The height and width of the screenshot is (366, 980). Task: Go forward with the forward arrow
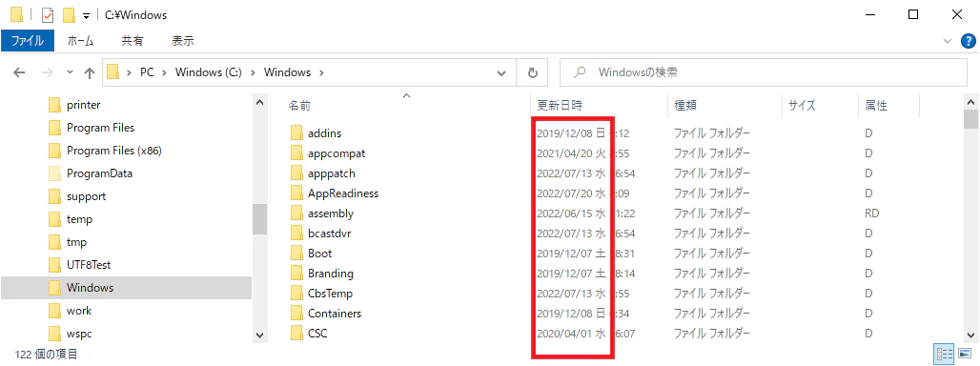[x=48, y=72]
